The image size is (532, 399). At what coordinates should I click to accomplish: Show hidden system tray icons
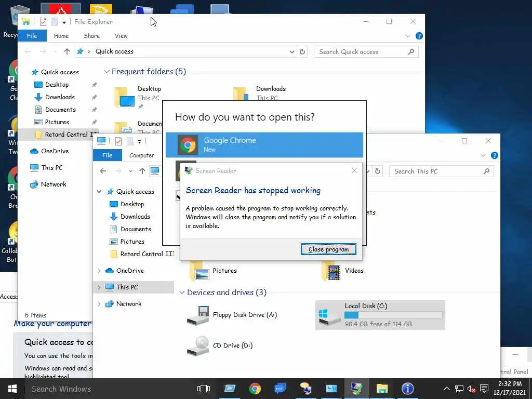click(447, 389)
